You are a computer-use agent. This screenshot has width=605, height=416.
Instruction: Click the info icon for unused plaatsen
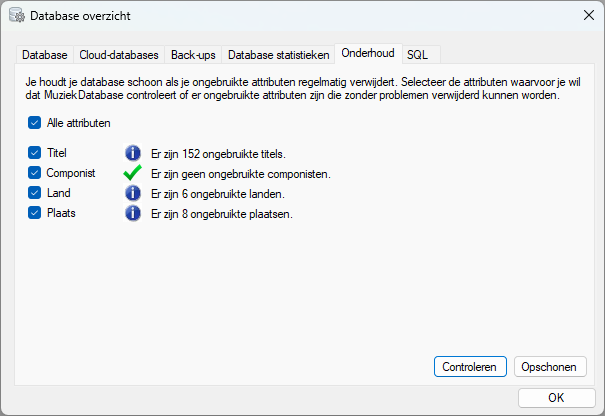click(133, 213)
